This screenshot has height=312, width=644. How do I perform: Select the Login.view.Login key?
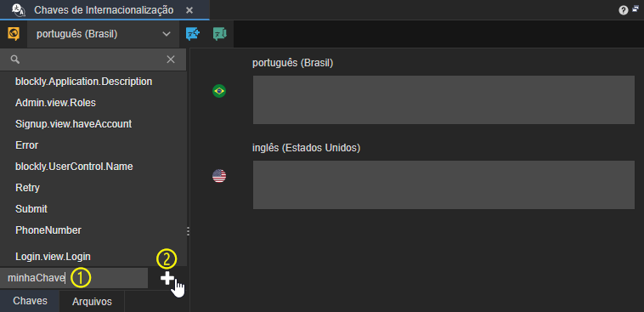[53, 257]
